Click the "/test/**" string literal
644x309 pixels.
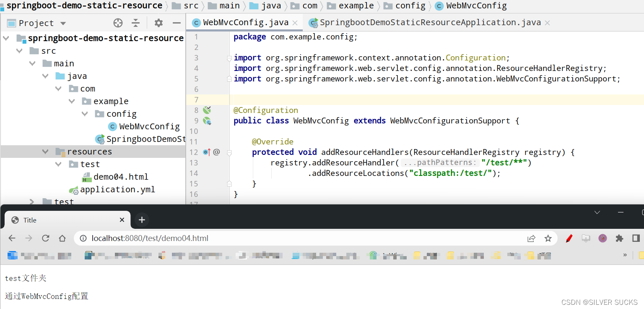(x=504, y=162)
